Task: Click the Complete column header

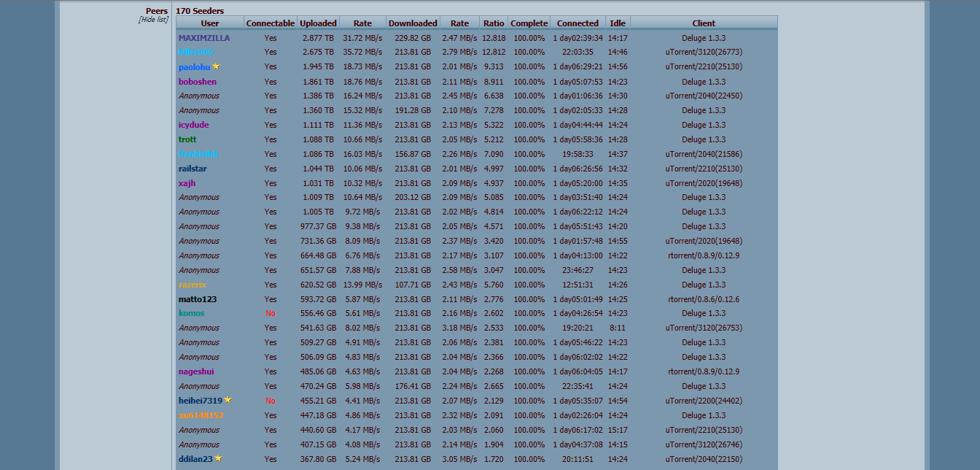Action: coord(529,23)
